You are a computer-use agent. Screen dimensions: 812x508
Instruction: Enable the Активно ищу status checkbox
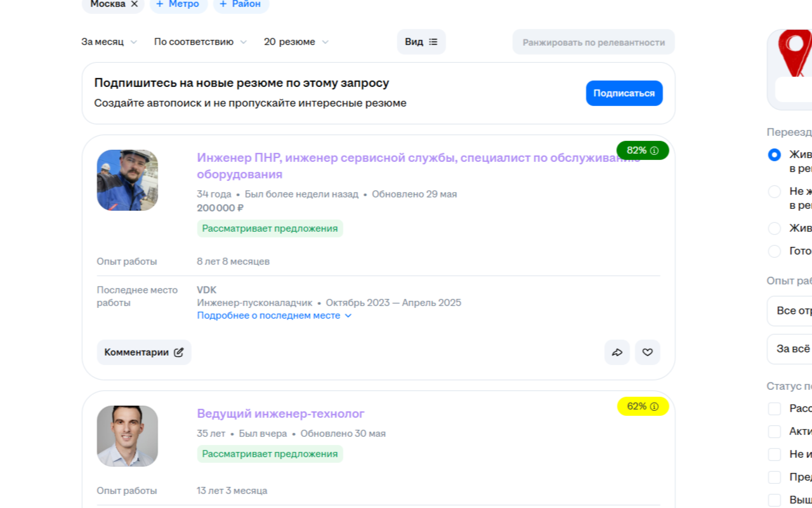coord(775,431)
